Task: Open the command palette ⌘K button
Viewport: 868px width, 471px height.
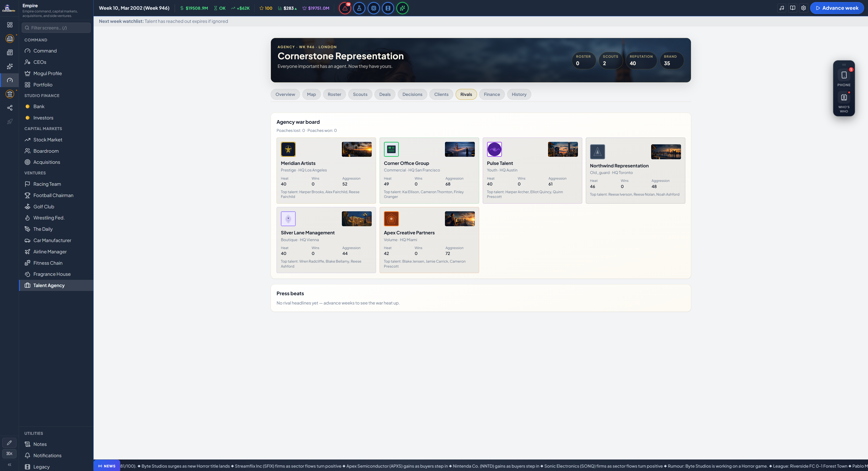Action: pyautogui.click(x=9, y=454)
